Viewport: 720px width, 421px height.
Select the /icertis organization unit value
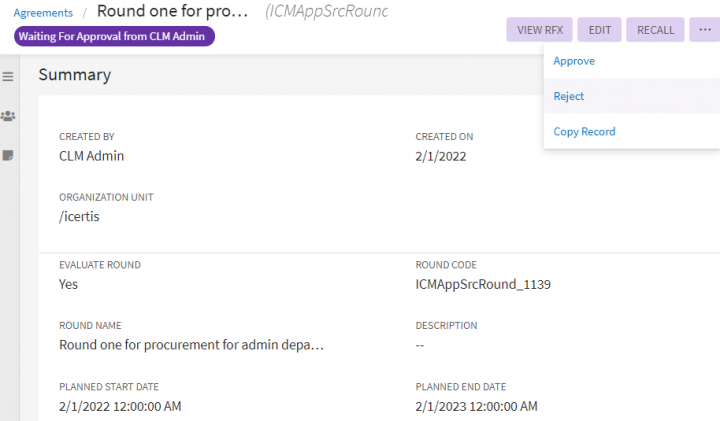[82, 216]
